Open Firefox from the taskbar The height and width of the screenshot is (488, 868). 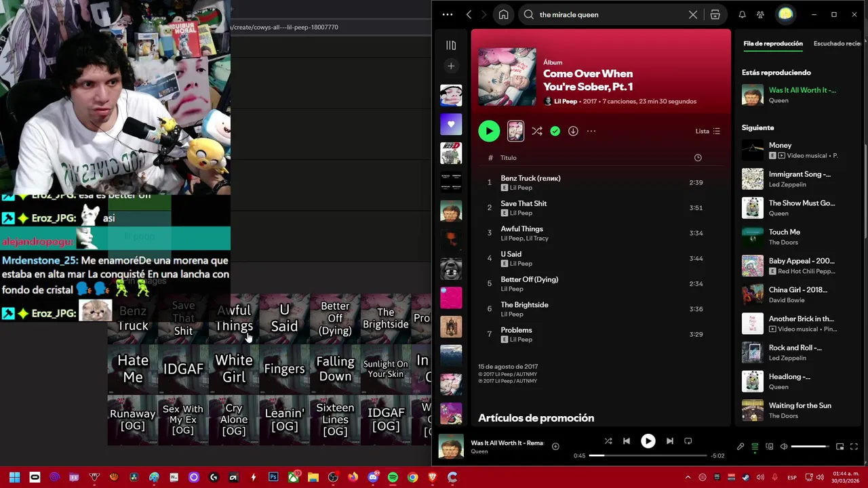point(353,477)
